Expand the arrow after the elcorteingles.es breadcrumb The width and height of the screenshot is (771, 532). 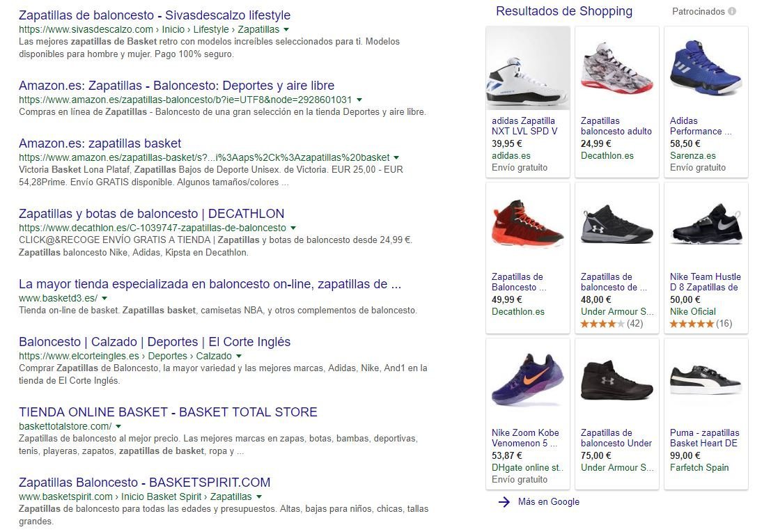click(x=239, y=356)
